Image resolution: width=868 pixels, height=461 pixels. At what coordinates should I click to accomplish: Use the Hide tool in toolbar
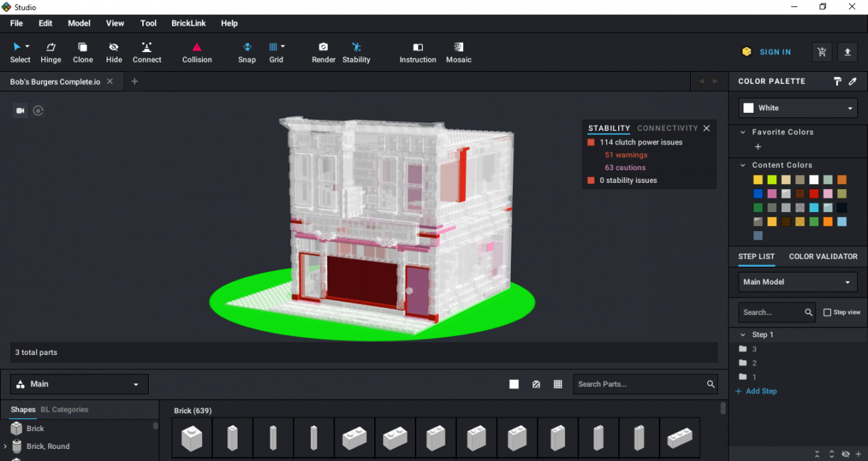pyautogui.click(x=114, y=53)
